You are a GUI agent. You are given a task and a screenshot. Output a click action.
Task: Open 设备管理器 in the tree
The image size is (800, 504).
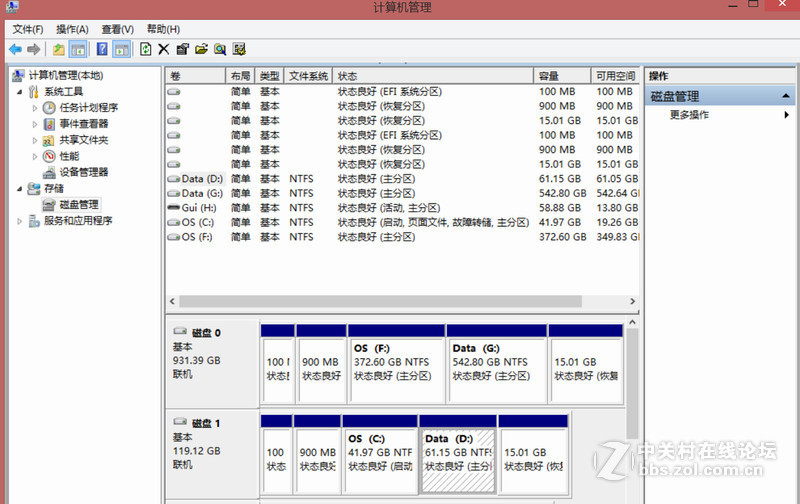(84, 172)
